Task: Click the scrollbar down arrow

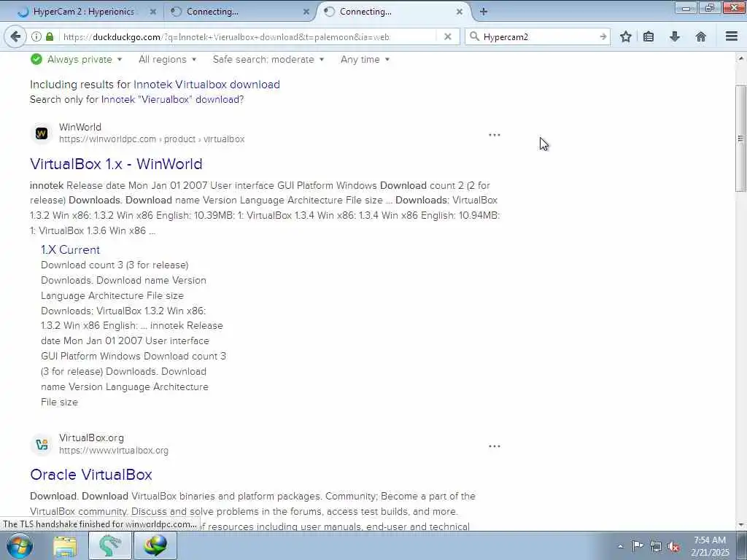Action: 740,525
